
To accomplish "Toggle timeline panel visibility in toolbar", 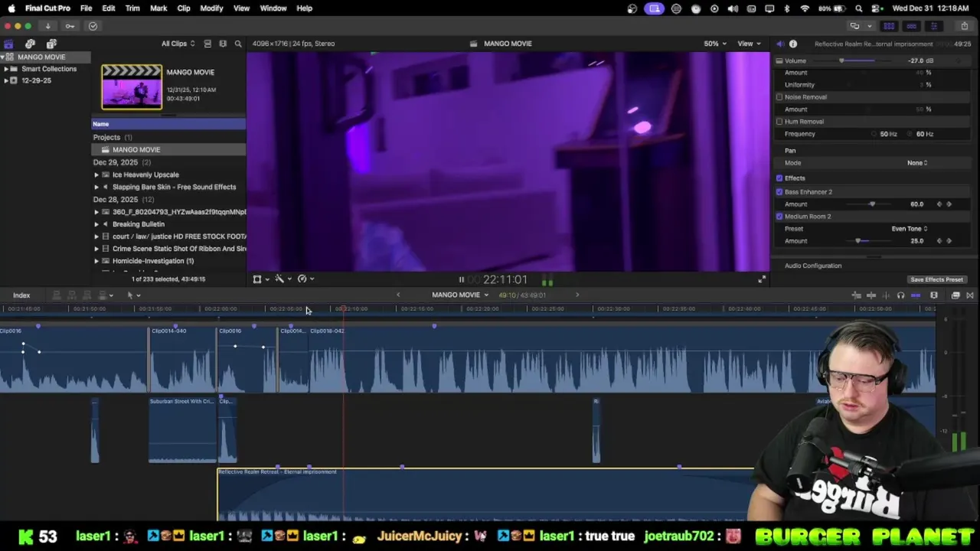I will click(x=911, y=26).
